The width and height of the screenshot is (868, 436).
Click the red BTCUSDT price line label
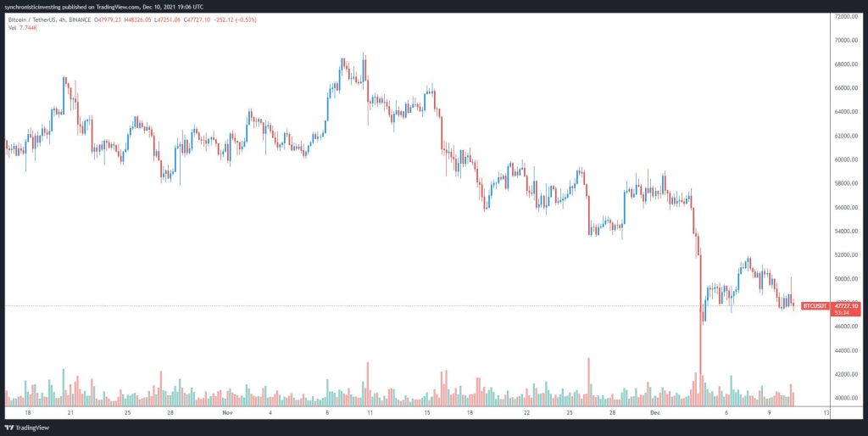[814, 305]
